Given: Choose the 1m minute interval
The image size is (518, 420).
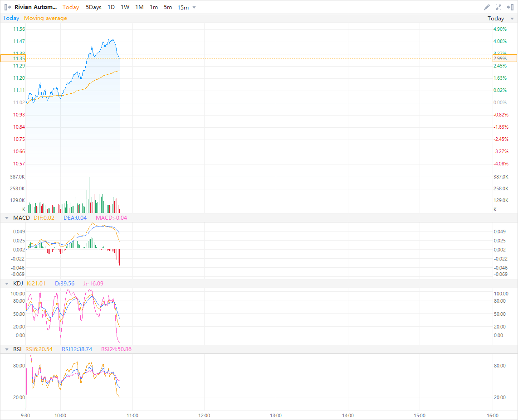Looking at the screenshot, I should [x=154, y=7].
